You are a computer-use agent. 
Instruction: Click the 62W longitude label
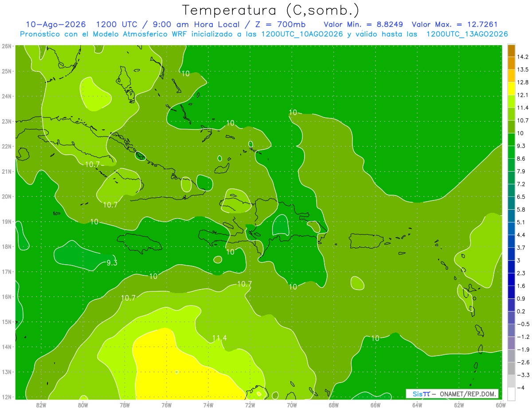(x=459, y=405)
